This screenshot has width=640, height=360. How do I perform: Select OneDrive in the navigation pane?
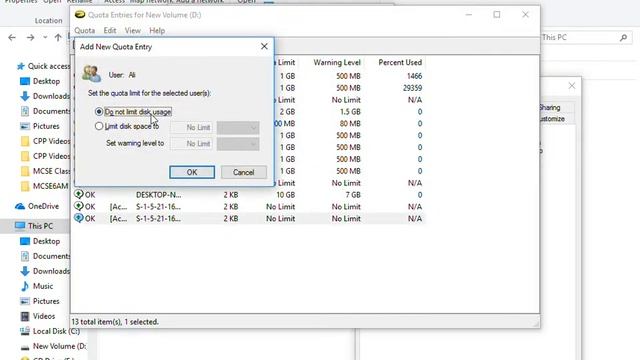tap(37, 206)
